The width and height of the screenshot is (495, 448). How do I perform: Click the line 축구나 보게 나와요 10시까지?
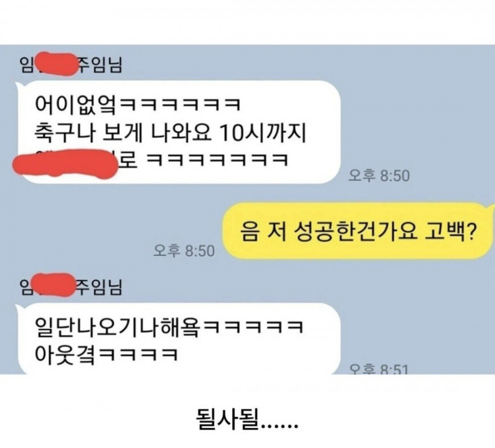click(x=170, y=133)
